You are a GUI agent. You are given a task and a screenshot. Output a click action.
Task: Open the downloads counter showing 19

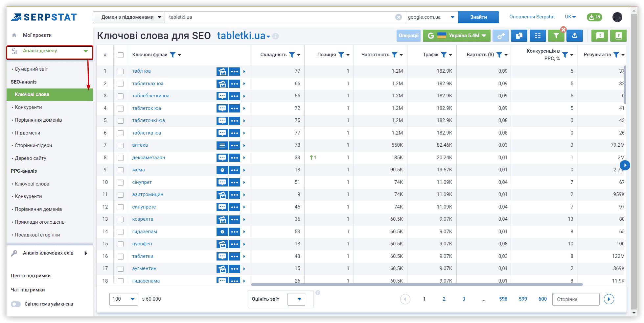(x=594, y=17)
